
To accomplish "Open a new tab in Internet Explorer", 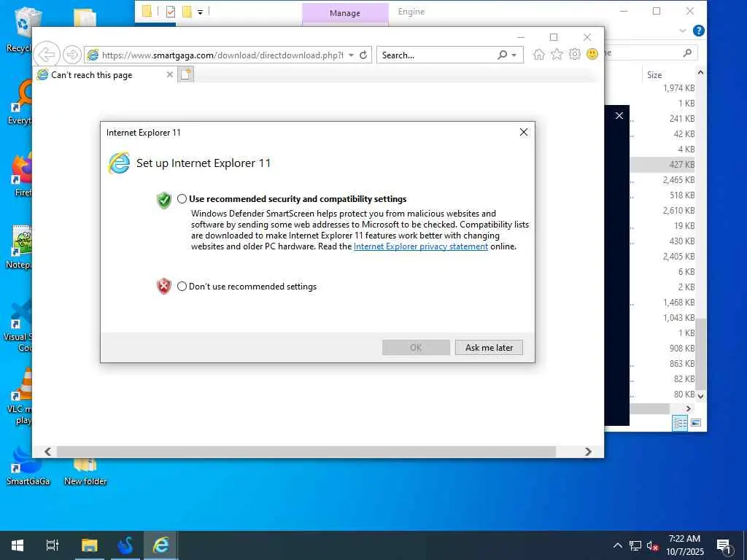I will (x=186, y=74).
